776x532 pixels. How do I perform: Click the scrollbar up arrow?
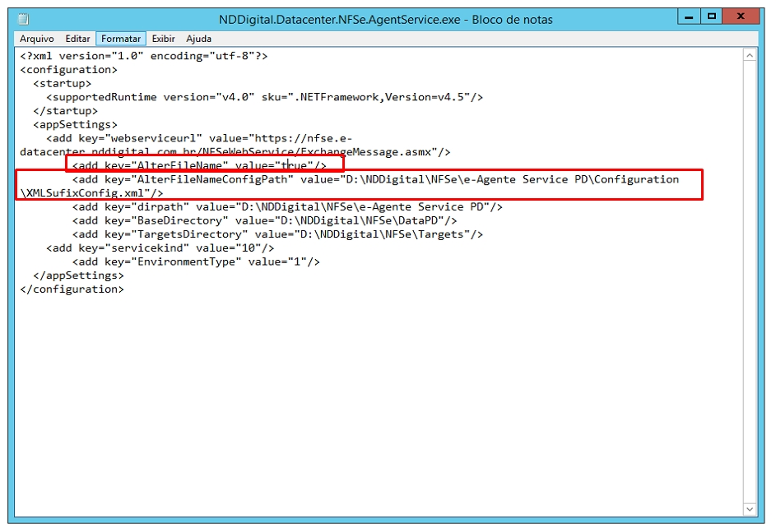[749, 55]
